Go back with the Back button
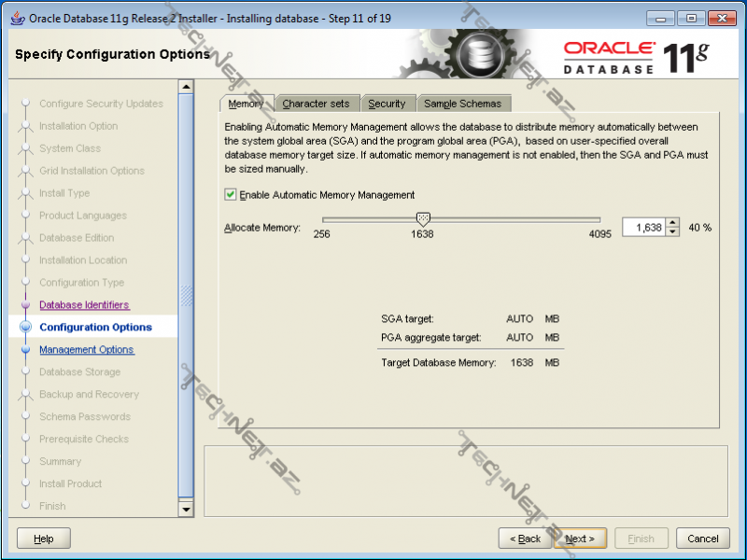Viewport: 747px width, 560px height. pyautogui.click(x=525, y=539)
